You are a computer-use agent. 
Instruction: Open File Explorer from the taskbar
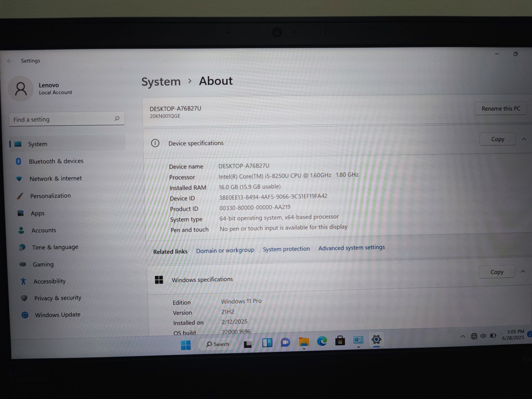coord(304,342)
